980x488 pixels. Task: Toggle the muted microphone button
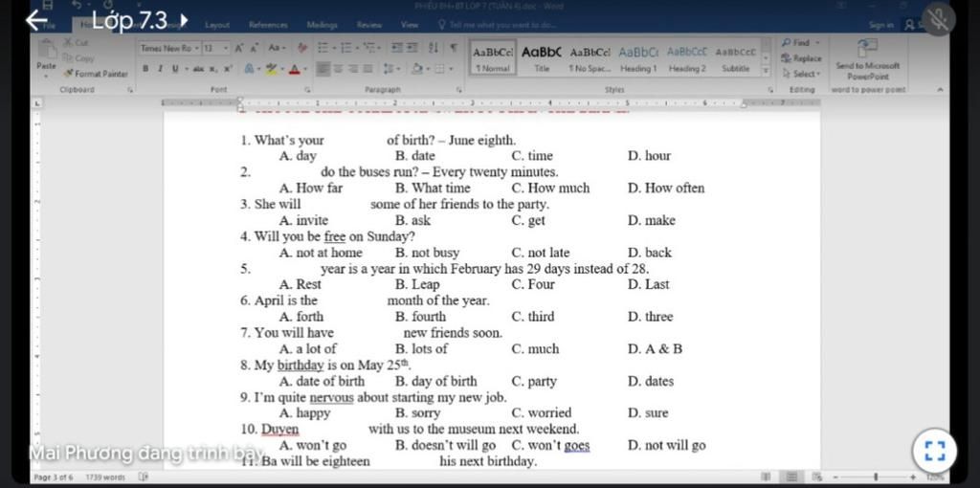938,21
